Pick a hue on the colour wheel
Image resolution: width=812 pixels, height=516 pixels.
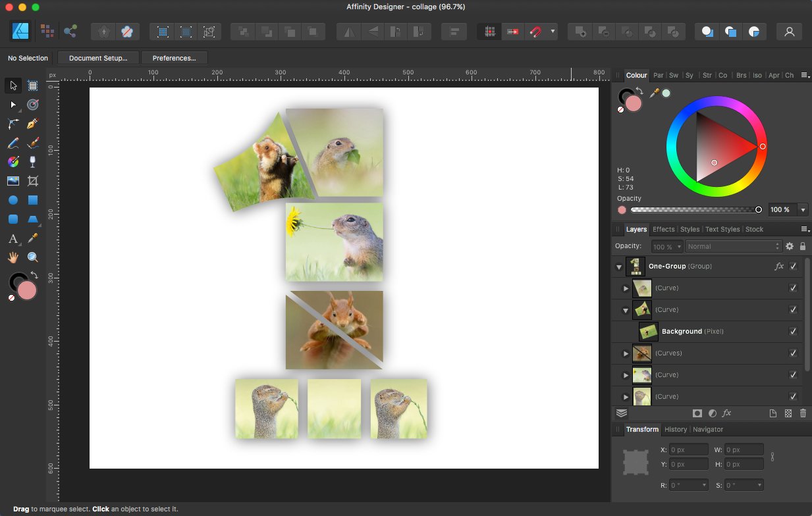763,146
